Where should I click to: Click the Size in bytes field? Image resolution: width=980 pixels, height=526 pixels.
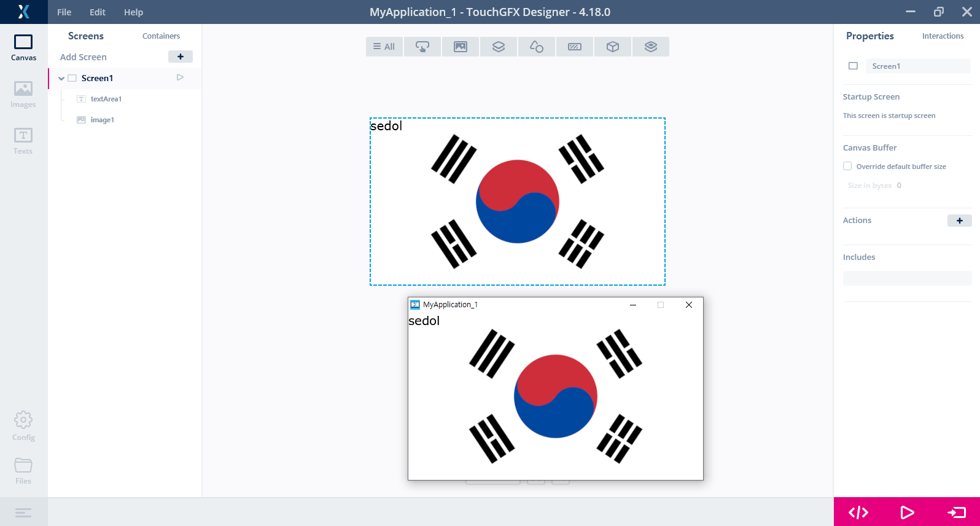point(900,186)
